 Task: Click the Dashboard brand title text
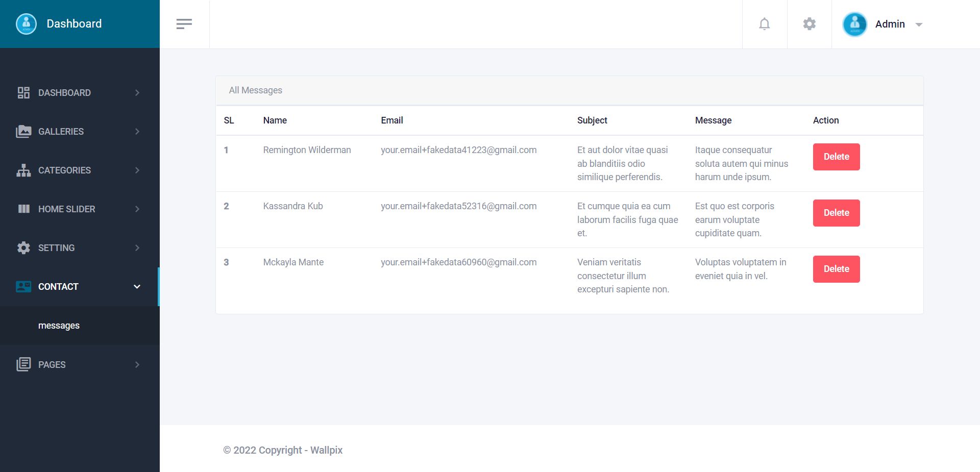click(74, 24)
